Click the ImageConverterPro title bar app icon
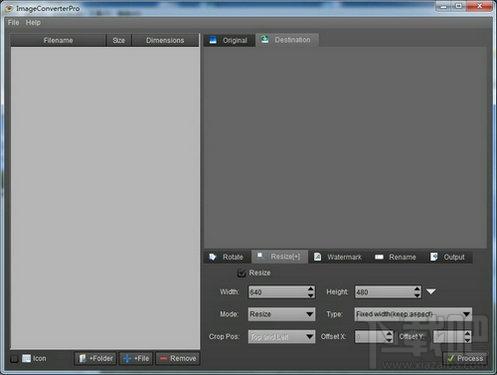497x375 pixels. [x=9, y=8]
